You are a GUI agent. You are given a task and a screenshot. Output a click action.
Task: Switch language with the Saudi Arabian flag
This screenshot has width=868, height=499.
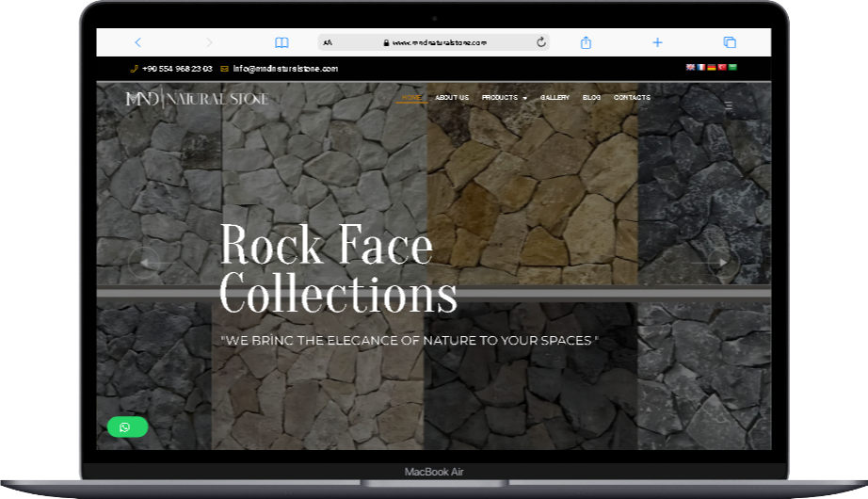click(732, 67)
